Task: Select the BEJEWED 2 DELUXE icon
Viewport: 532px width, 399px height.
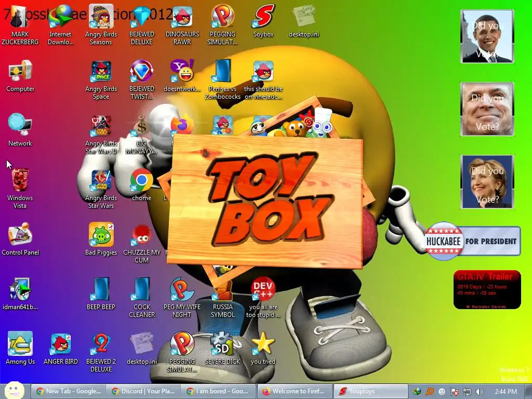Action: click(x=101, y=353)
